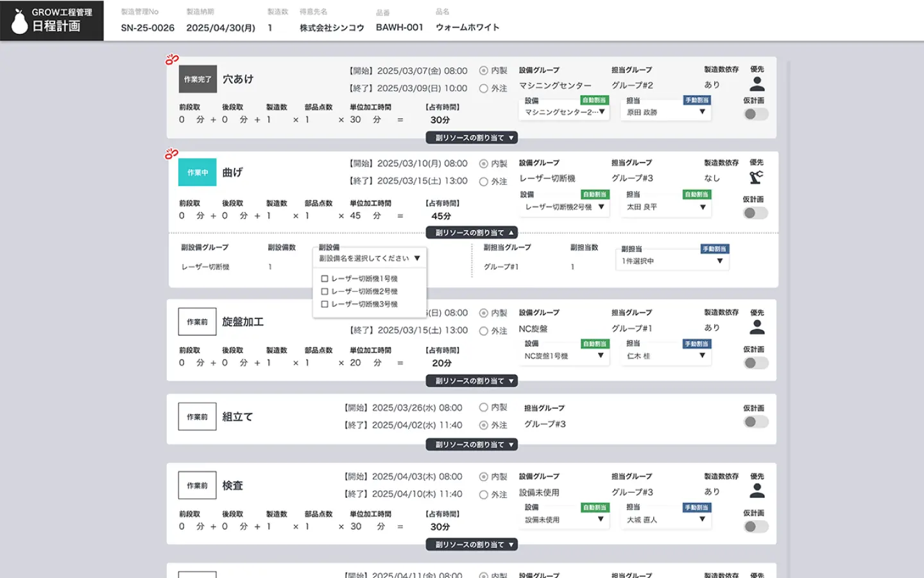
Task: Toggle the 仮計画 switch for 穴あけ
Action: coord(756,114)
